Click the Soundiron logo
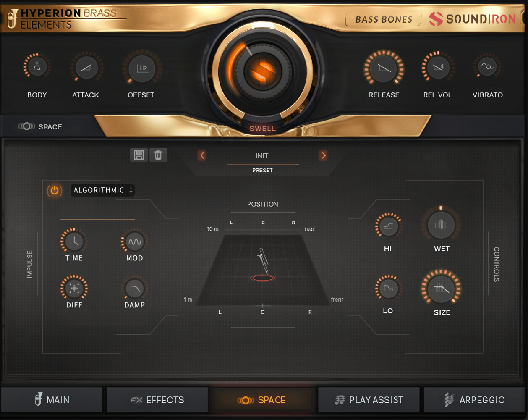 click(472, 19)
